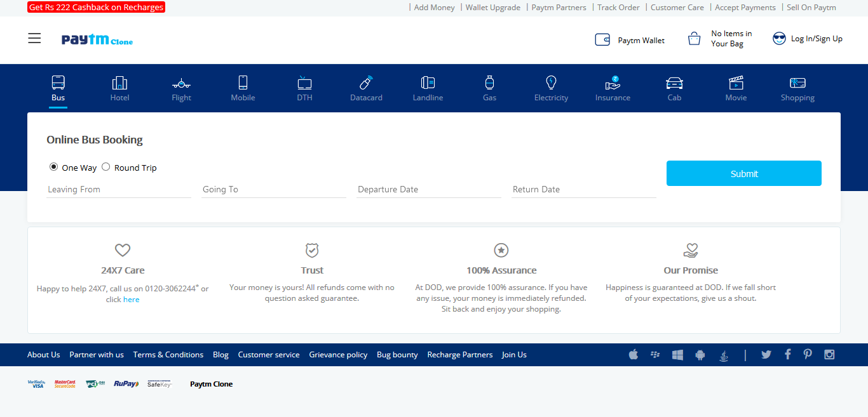The height and width of the screenshot is (417, 868).
Task: Click the Android icon in footer
Action: click(x=700, y=355)
